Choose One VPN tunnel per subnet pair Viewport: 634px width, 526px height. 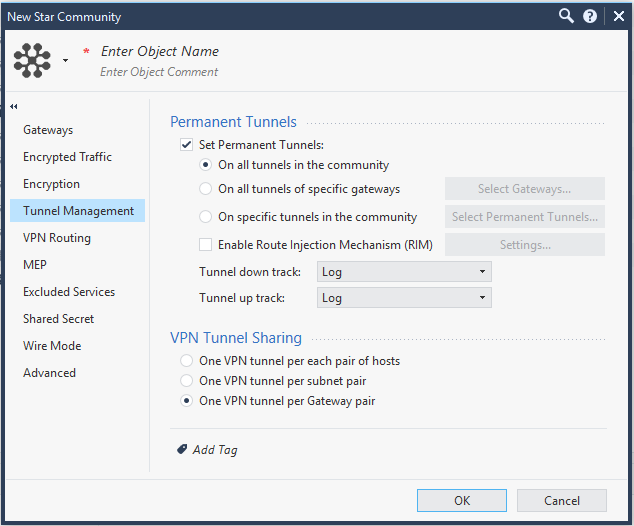point(186,381)
